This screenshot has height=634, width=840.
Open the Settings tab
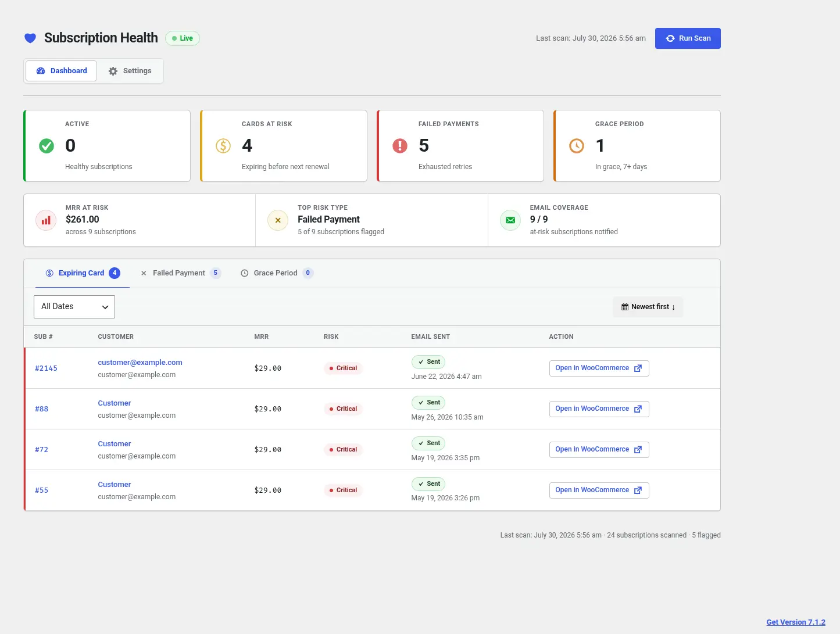coord(130,71)
